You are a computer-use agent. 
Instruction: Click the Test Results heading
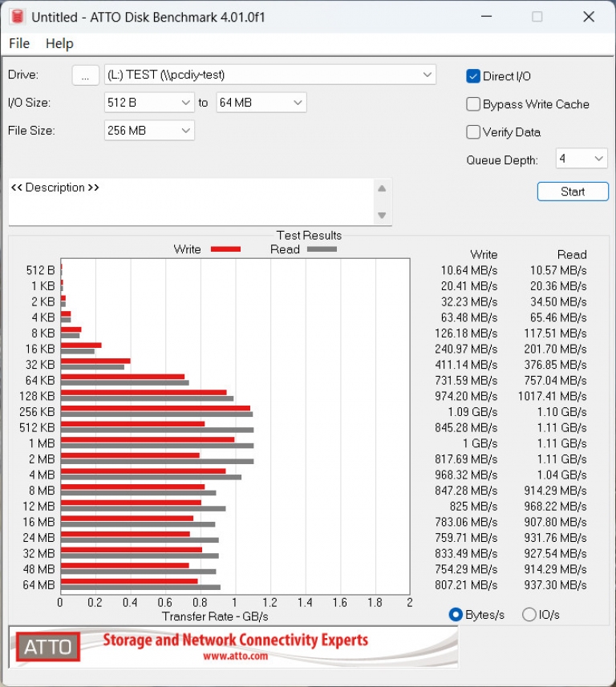point(309,236)
